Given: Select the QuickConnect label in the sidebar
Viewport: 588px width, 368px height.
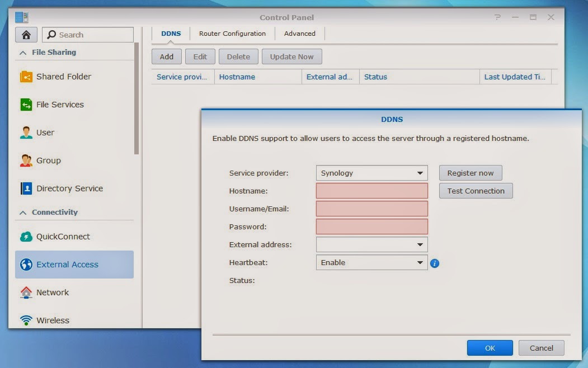Looking at the screenshot, I should pos(63,237).
